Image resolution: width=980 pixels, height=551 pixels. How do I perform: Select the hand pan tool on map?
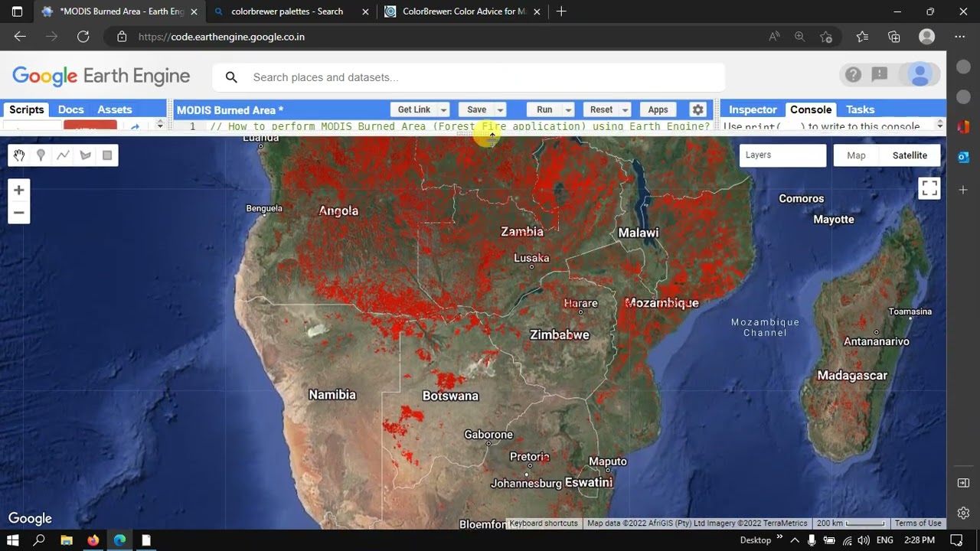[x=19, y=155]
